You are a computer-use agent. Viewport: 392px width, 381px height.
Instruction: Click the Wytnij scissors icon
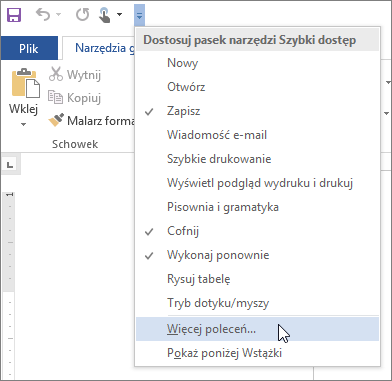(56, 74)
